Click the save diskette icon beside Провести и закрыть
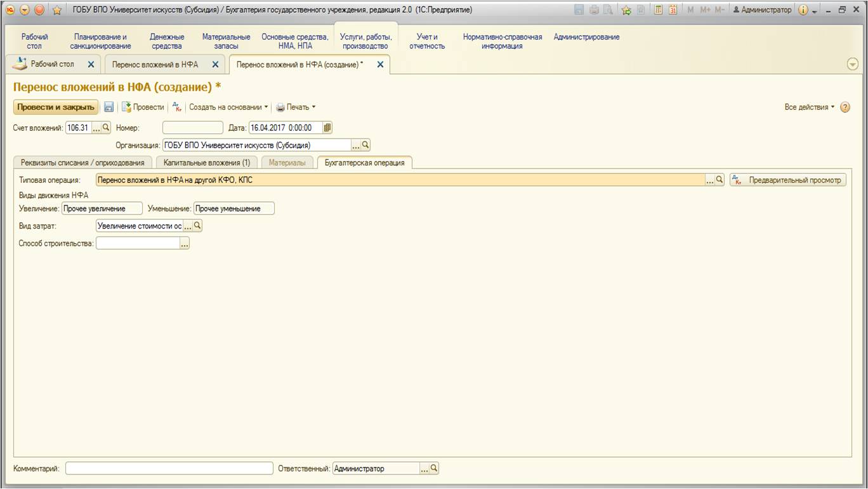 pos(109,107)
